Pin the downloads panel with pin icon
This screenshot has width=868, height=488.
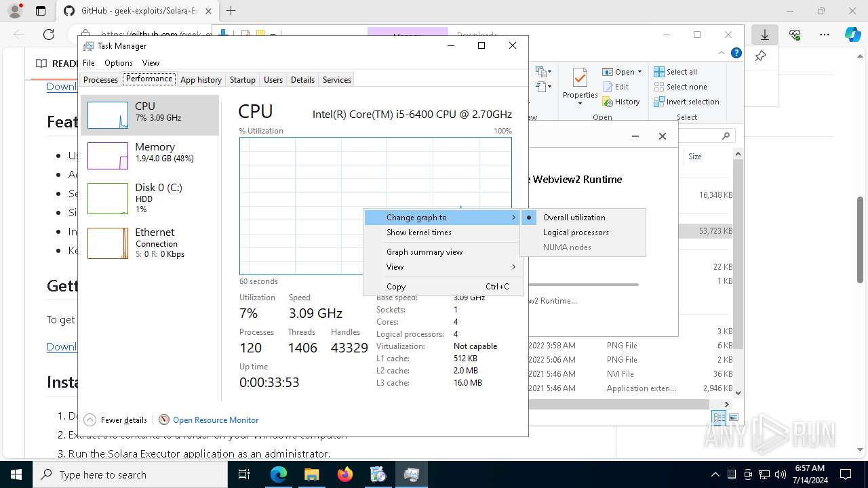coord(761,56)
